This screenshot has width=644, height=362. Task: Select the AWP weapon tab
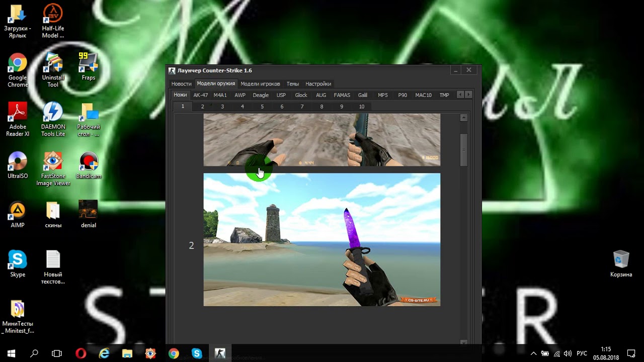pyautogui.click(x=240, y=95)
